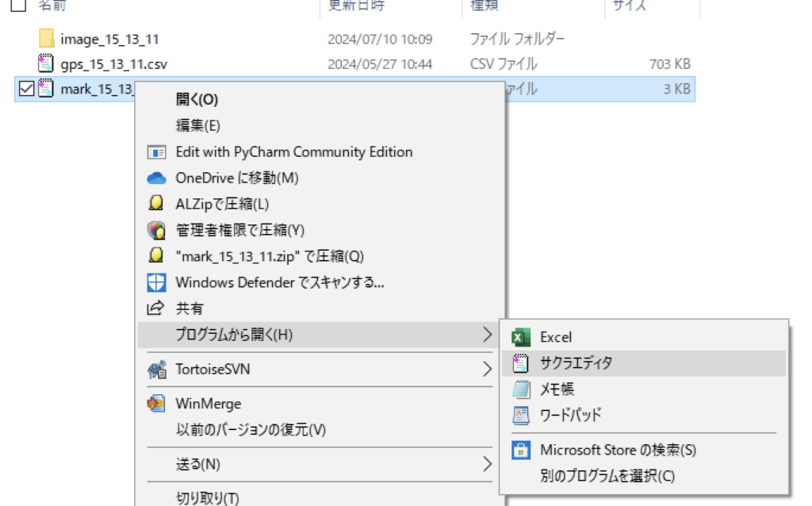Toggle the select-all checkbox in the header
The height and width of the screenshot is (506, 812).
19,6
